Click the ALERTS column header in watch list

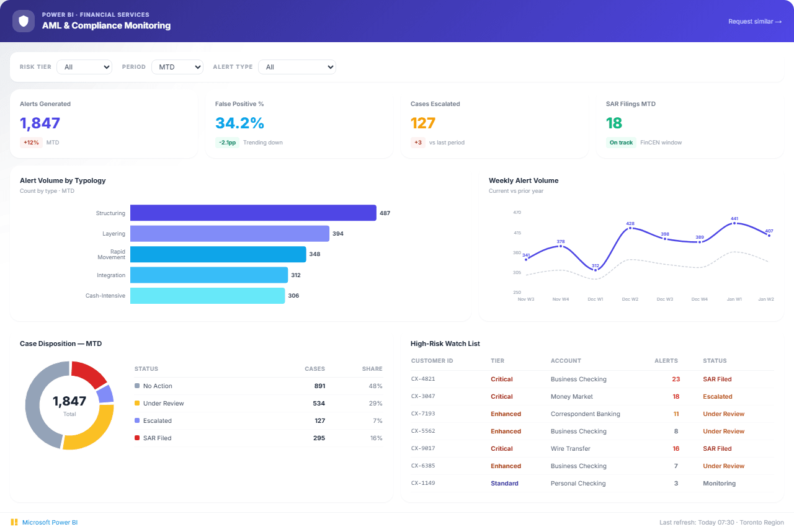pyautogui.click(x=666, y=361)
